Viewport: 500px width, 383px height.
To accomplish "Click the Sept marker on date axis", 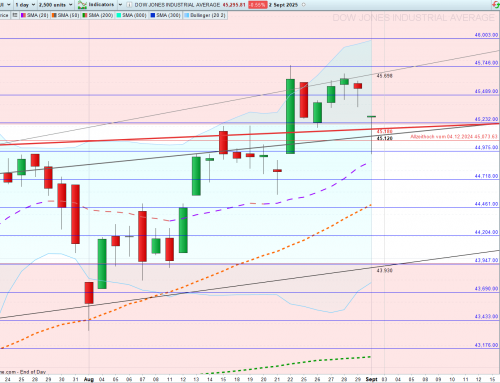I will (371, 379).
